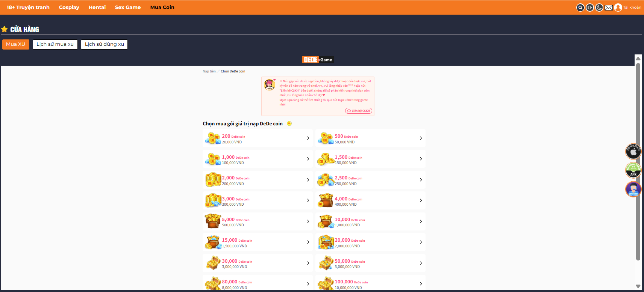Expand the 1,500 DeDe coin package chevron
The width and height of the screenshot is (644, 292).
[421, 159]
